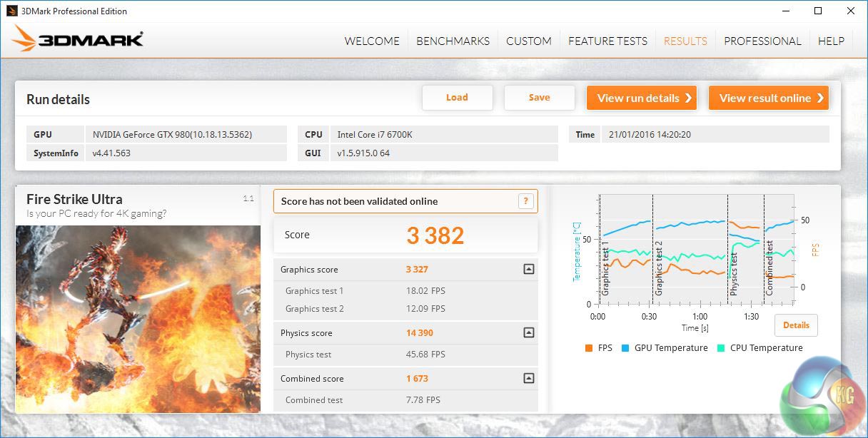Click the Fire Strike Ultra title
Image resolution: width=868 pixels, height=438 pixels.
point(74,199)
